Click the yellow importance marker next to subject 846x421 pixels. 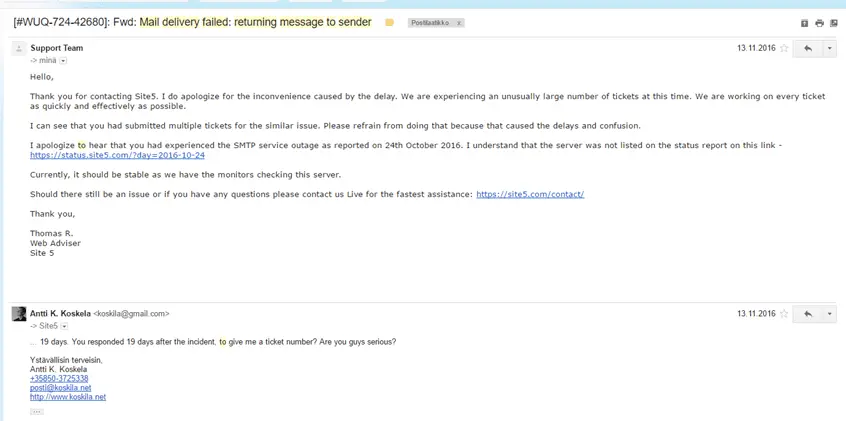tap(389, 22)
